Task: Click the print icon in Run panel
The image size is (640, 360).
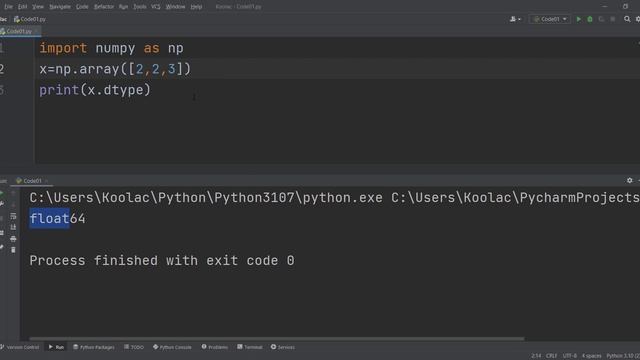Action: click(13, 239)
